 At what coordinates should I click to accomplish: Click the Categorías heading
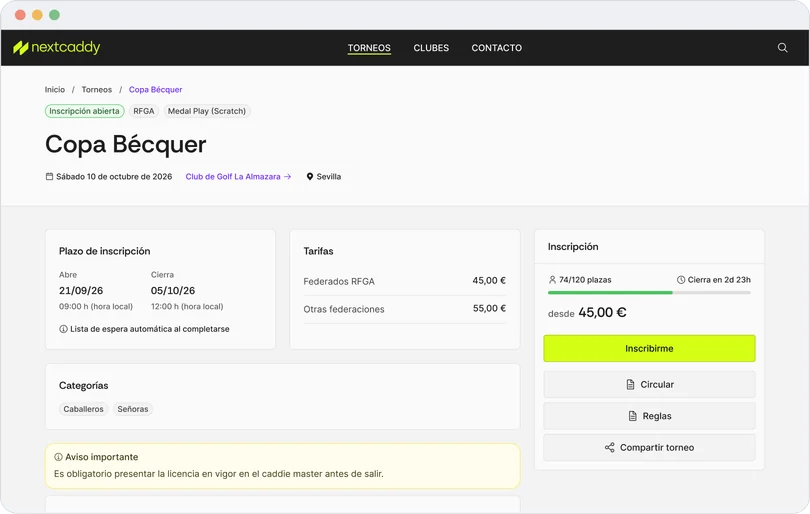84,385
